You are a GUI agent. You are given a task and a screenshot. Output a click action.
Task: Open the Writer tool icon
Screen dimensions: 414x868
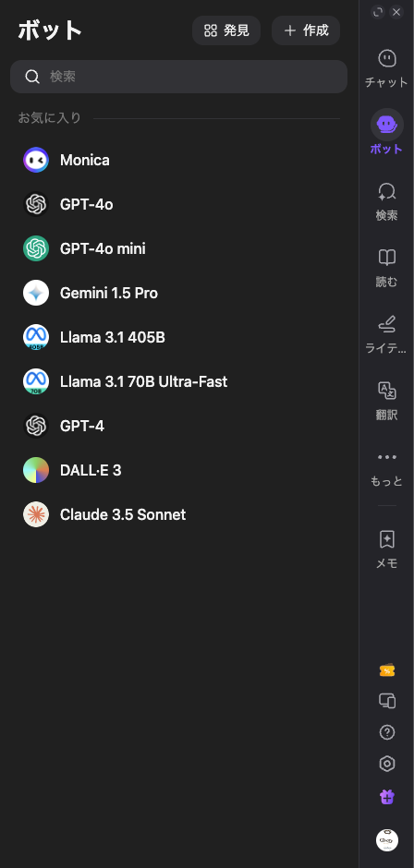point(387,324)
